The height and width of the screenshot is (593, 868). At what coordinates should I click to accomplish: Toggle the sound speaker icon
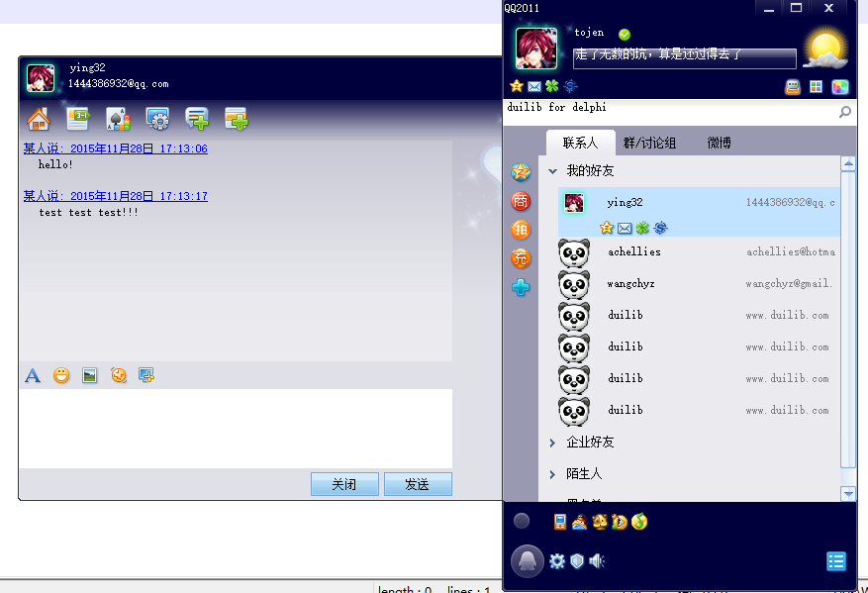tap(597, 561)
